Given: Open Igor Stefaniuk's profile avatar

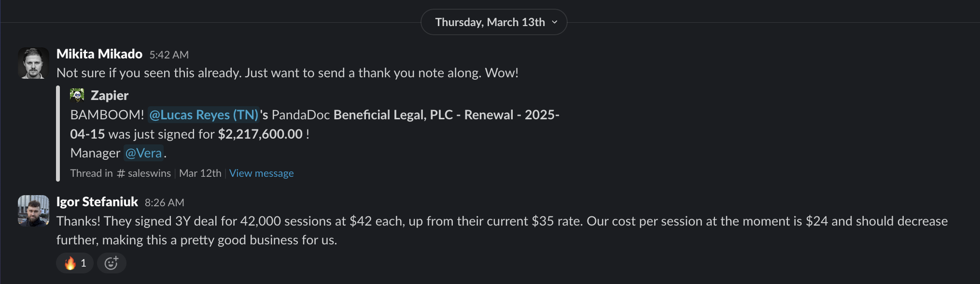Looking at the screenshot, I should pyautogui.click(x=33, y=211).
